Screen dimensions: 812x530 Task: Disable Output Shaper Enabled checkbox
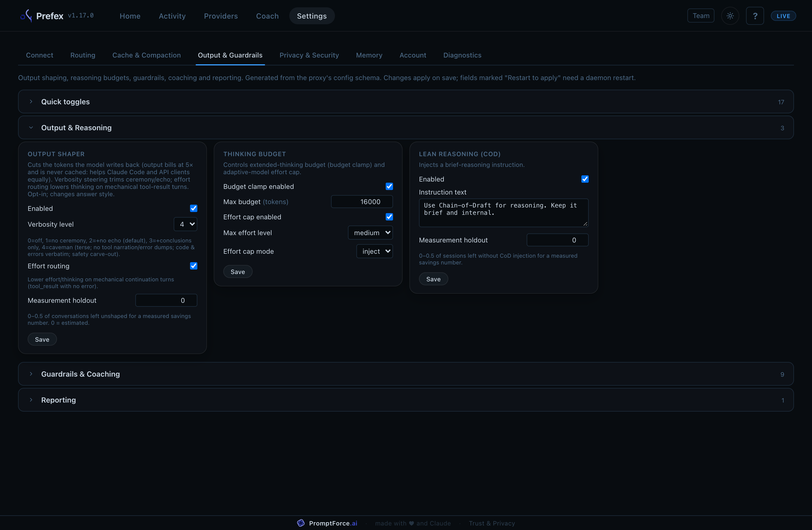click(193, 208)
